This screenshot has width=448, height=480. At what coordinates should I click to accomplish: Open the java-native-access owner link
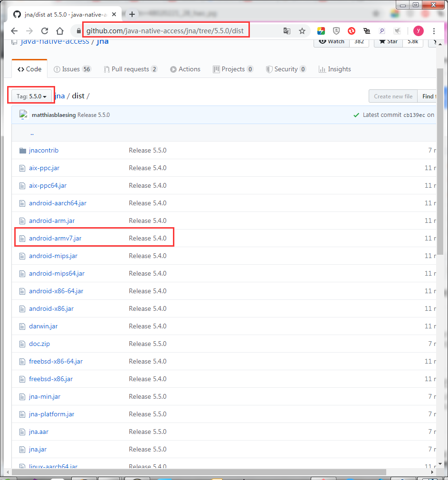point(55,42)
